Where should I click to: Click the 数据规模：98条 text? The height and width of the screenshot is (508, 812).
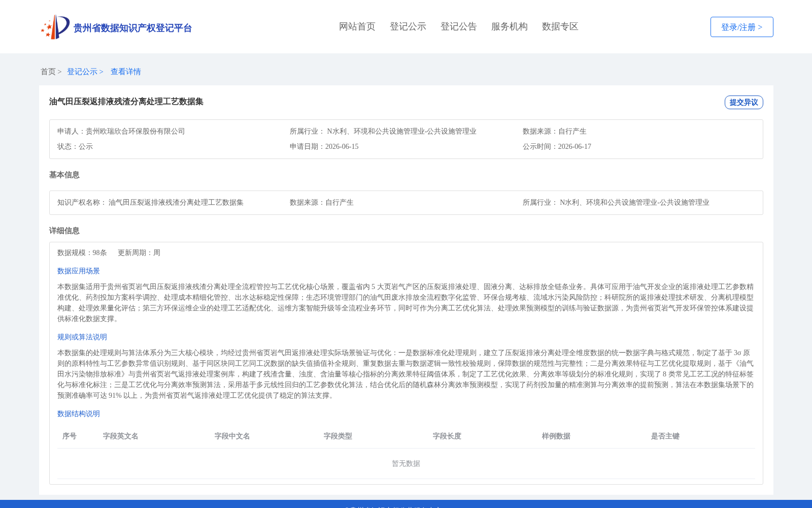pos(82,252)
